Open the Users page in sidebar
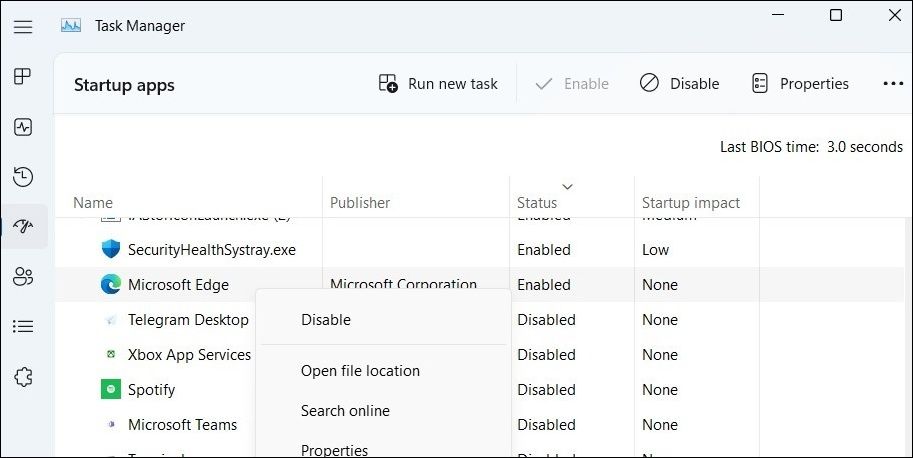The image size is (913, 458). coord(23,277)
